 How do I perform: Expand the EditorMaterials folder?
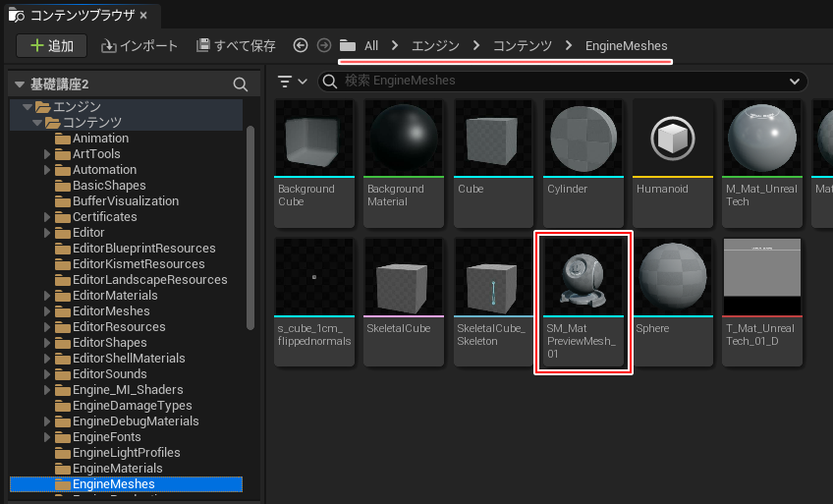point(47,296)
